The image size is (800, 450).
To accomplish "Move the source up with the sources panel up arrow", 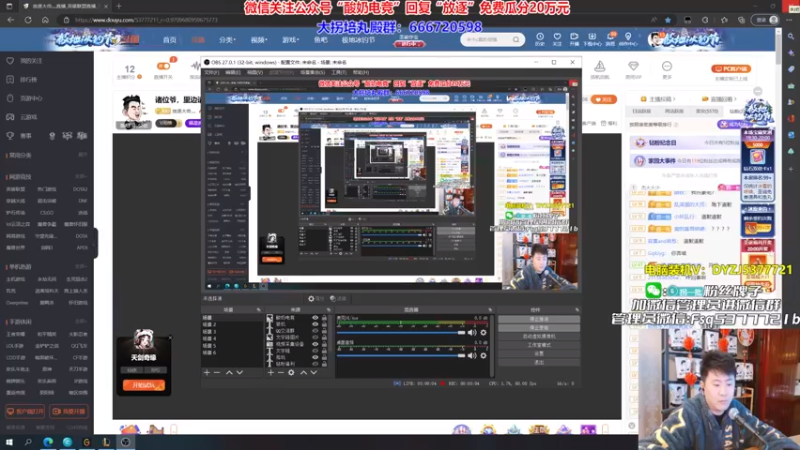I will coord(303,373).
